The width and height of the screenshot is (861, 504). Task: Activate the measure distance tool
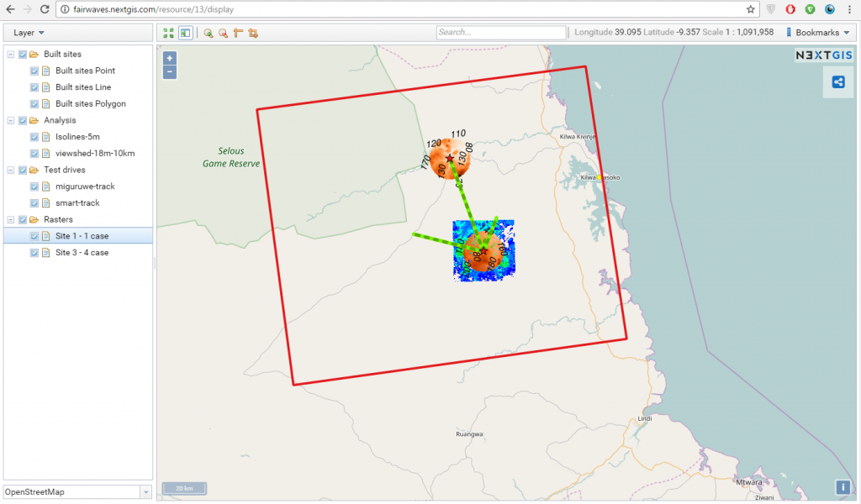pos(238,33)
